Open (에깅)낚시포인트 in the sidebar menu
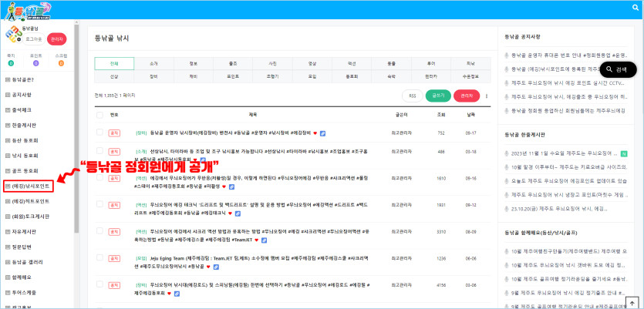 click(x=28, y=186)
